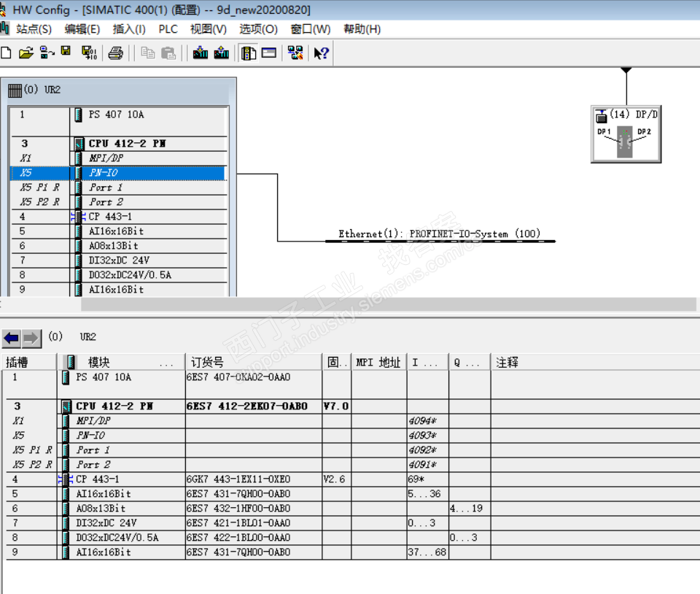Click the configure network icon
700x594 pixels.
(295, 53)
